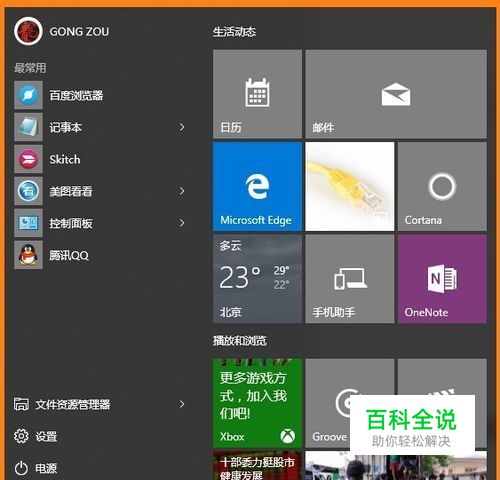This screenshot has width=500, height=480.
Task: Open the 北京 weather tile
Action: pyautogui.click(x=257, y=279)
